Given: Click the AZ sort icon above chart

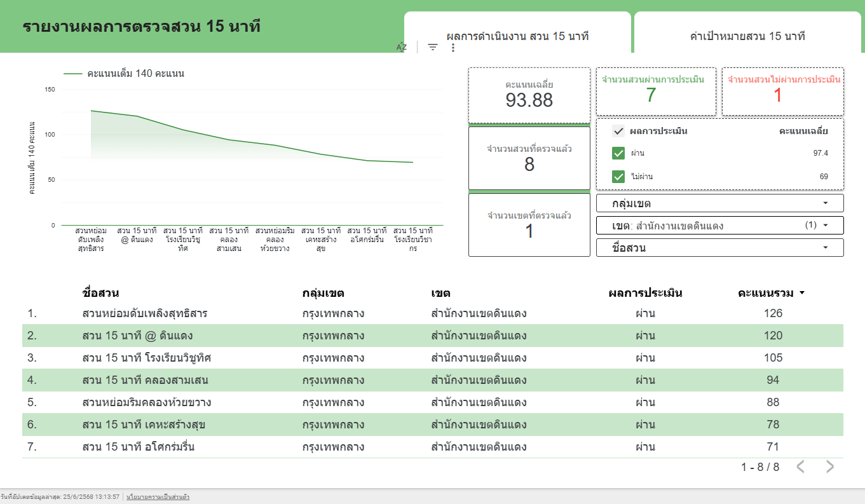Looking at the screenshot, I should tap(402, 47).
